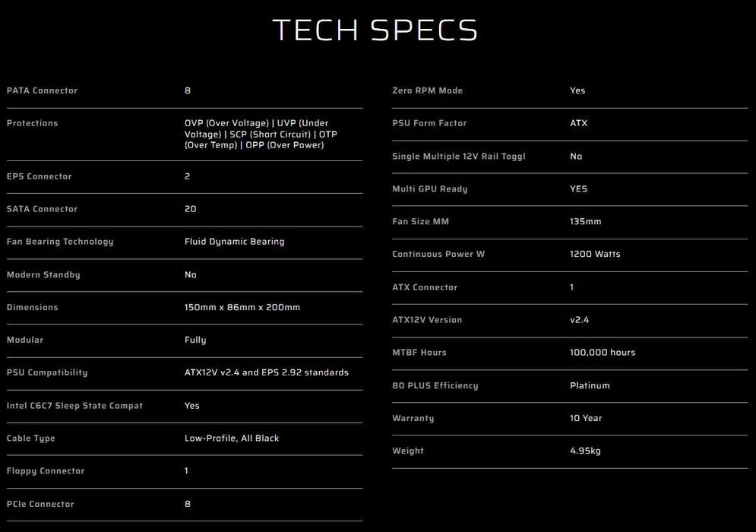This screenshot has height=532, width=756.
Task: Click the Modular value Fully
Action: pos(195,340)
